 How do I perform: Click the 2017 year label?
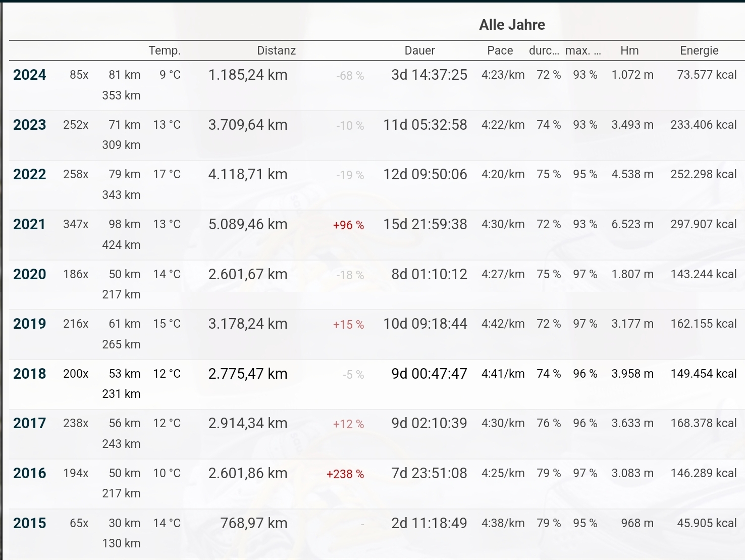click(x=30, y=423)
